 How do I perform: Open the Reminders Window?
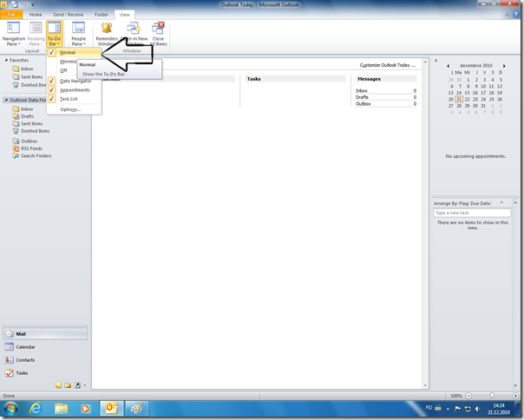107,34
